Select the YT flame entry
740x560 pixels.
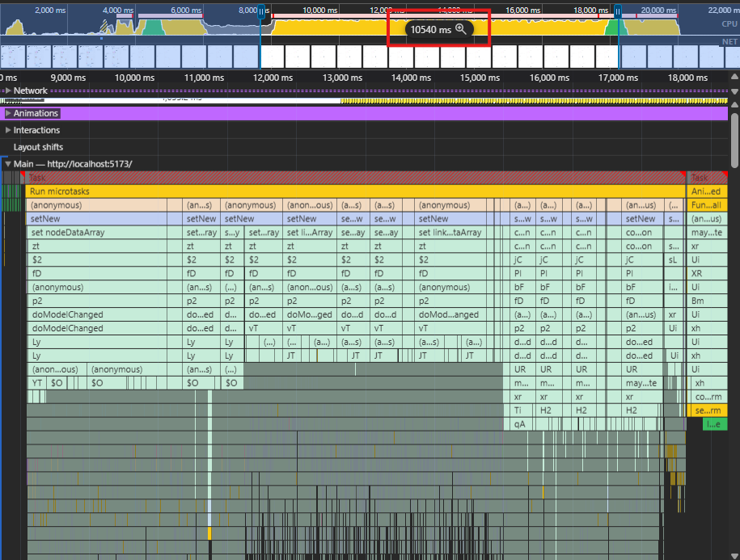point(37,383)
